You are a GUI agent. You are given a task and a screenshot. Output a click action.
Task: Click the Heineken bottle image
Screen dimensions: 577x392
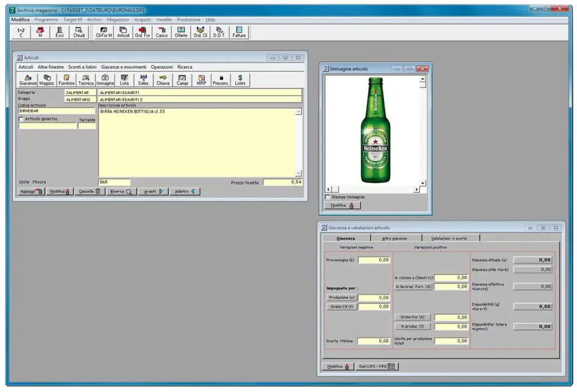click(x=375, y=130)
